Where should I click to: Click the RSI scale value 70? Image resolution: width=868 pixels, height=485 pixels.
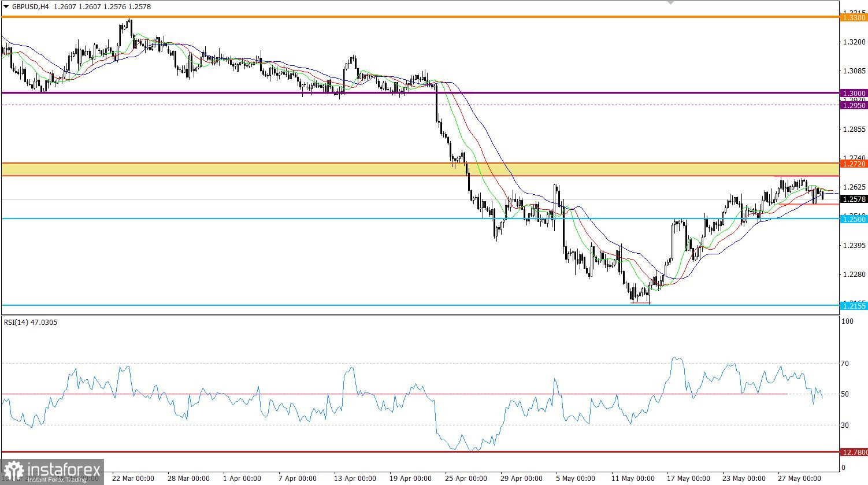845,364
